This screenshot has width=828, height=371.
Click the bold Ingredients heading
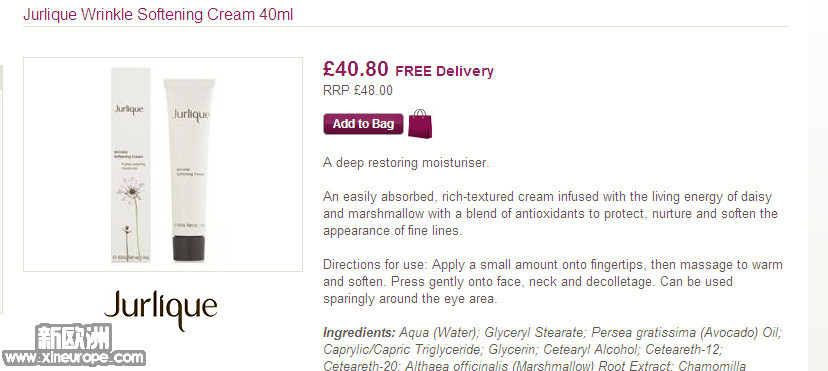tap(359, 333)
